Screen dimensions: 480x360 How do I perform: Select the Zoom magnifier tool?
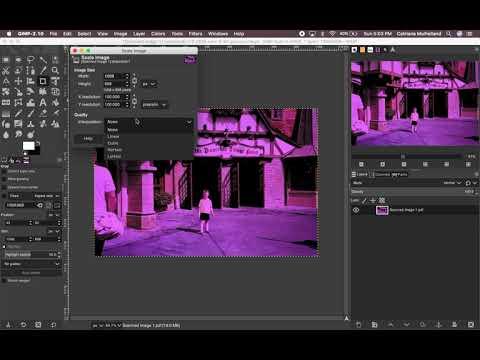click(55, 71)
